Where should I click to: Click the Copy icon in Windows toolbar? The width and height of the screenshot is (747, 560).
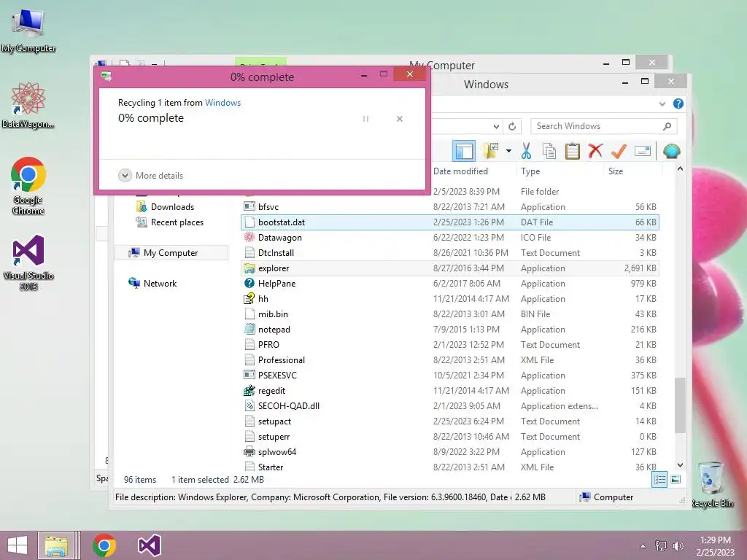click(x=549, y=151)
